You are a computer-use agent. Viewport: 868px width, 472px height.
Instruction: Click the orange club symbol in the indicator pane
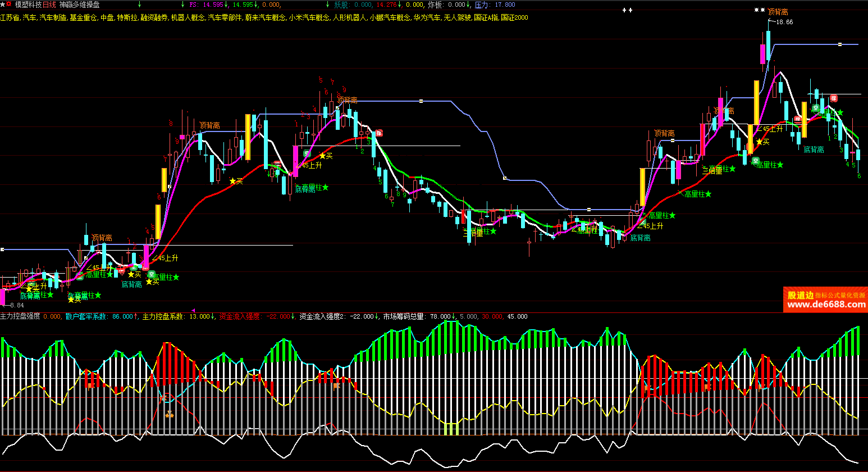coord(170,415)
